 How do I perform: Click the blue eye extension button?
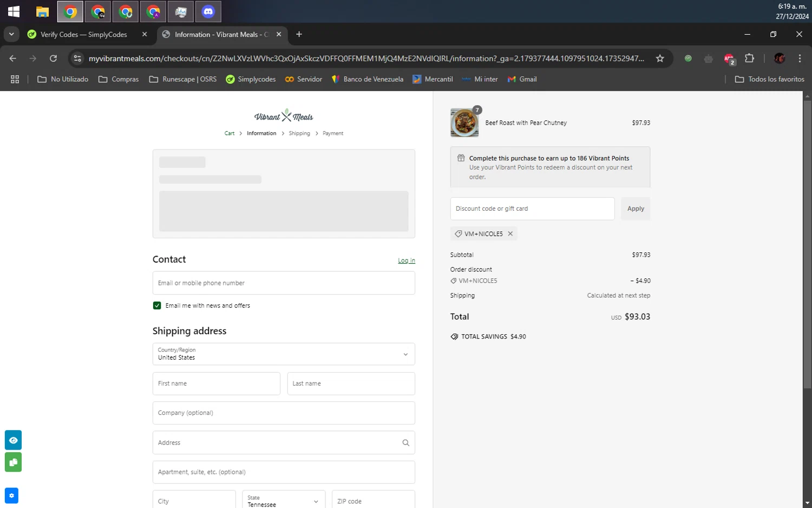(13, 440)
